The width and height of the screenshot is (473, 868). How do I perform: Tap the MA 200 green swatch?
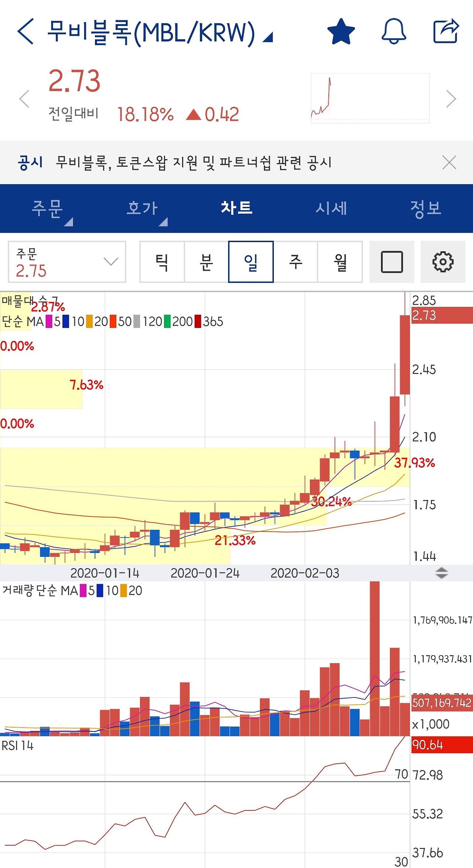click(x=167, y=321)
